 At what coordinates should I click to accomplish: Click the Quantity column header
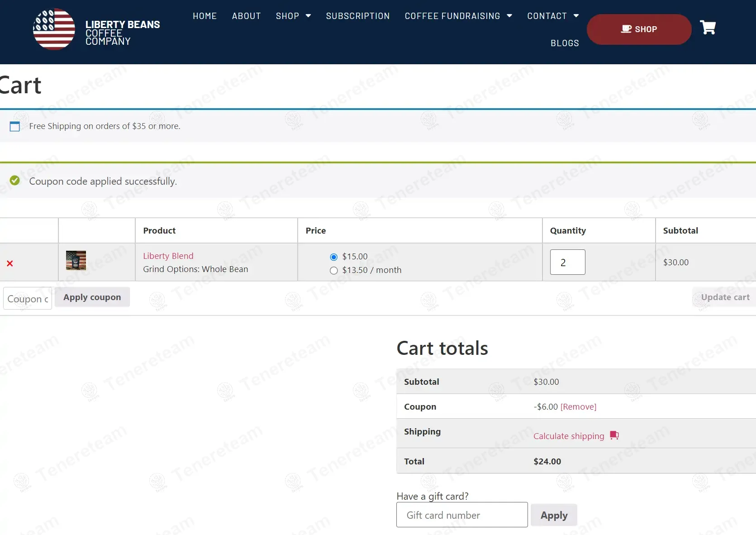pyautogui.click(x=568, y=231)
